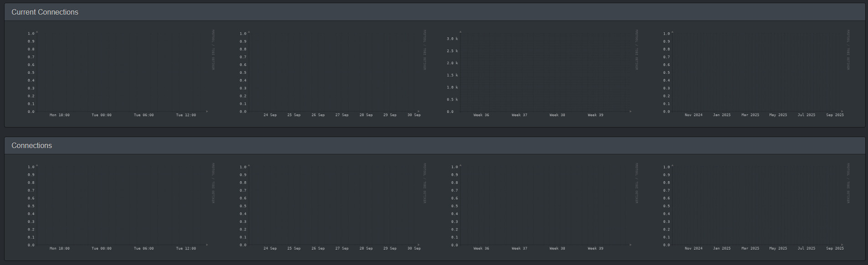Click the Current Connections panel heading

click(x=45, y=12)
